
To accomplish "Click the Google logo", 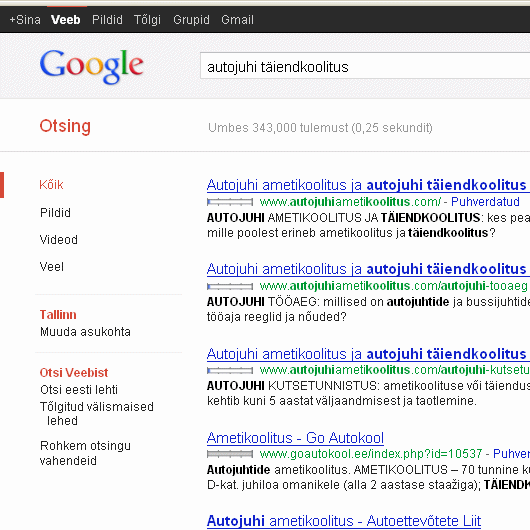I will pyautogui.click(x=92, y=66).
